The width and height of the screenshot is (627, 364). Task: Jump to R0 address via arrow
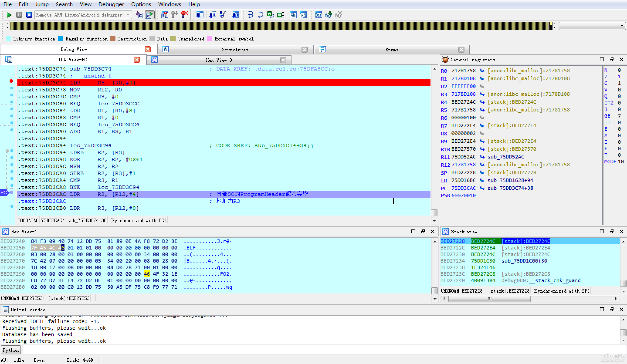(482, 71)
